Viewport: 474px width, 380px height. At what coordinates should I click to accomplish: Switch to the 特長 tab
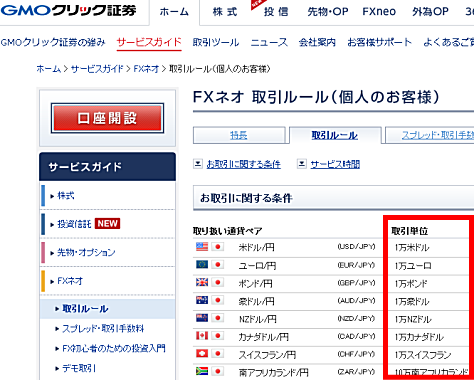239,135
